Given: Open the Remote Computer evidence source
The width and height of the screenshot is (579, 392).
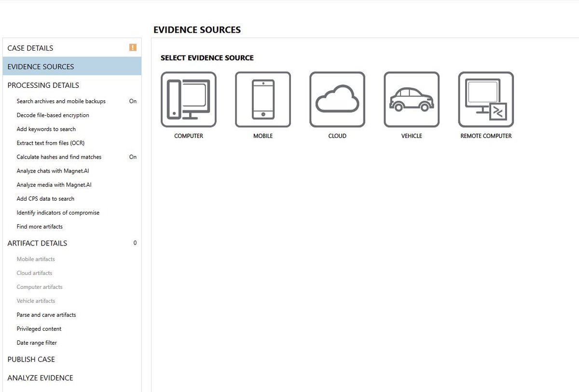Looking at the screenshot, I should (x=486, y=99).
